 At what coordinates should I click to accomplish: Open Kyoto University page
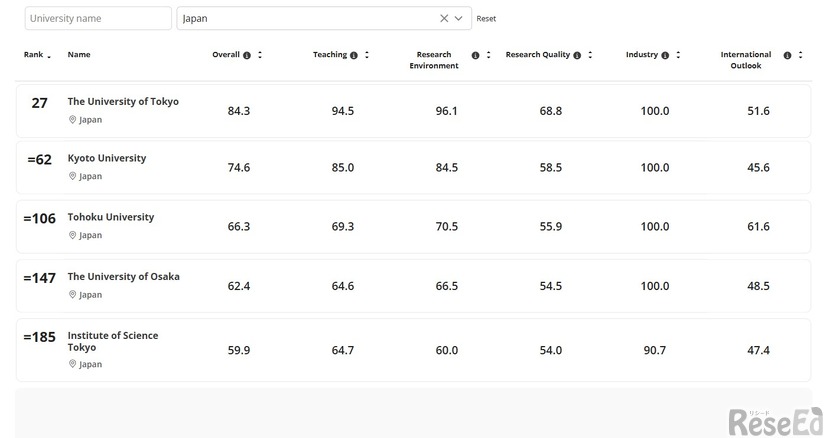[x=107, y=158]
